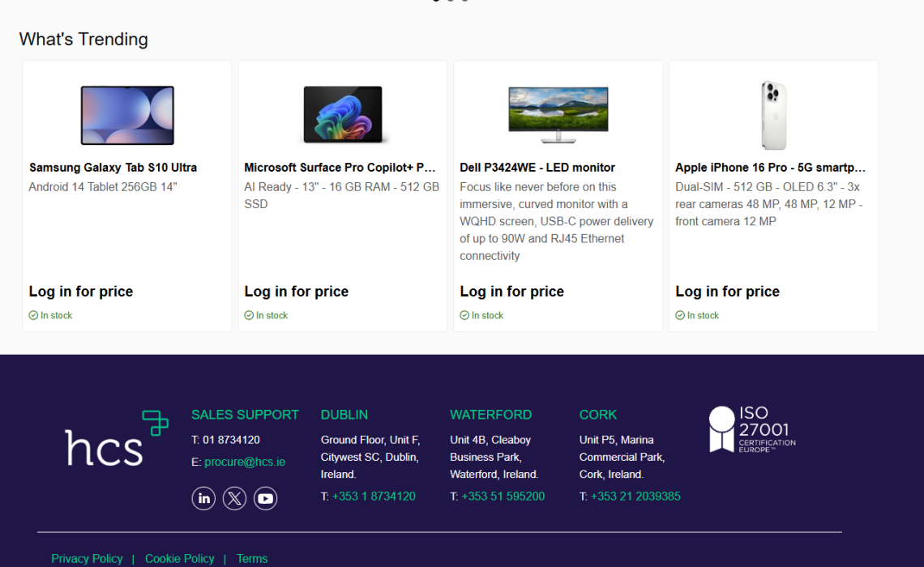Screen dimensions: 924x567
Task: Click Log in for price on iPhone 16 Pro
Action: click(727, 292)
